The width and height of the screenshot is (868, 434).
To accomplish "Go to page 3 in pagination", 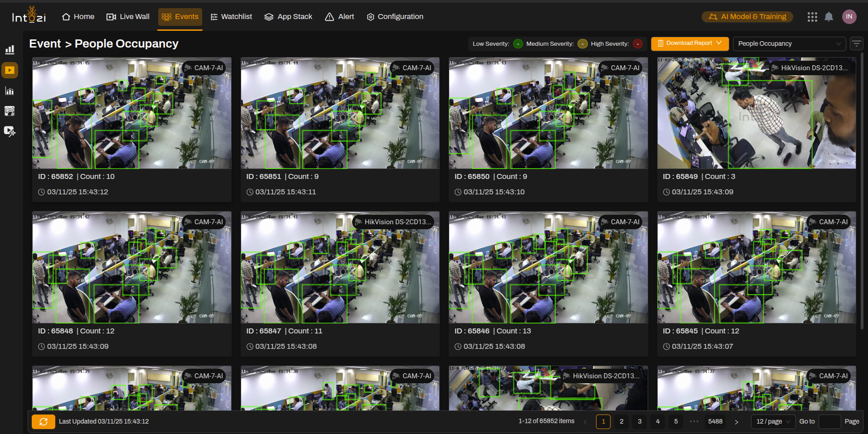I will (640, 422).
